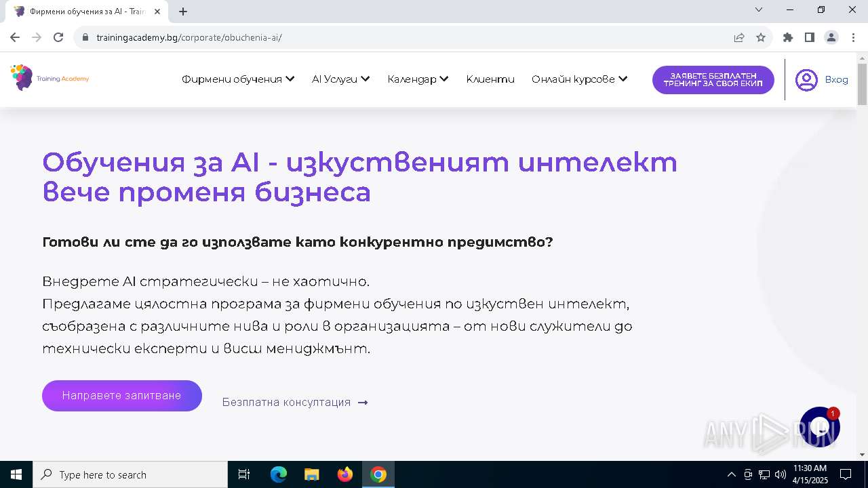
Task: Click the scrollbar down arrow
Action: 862,455
